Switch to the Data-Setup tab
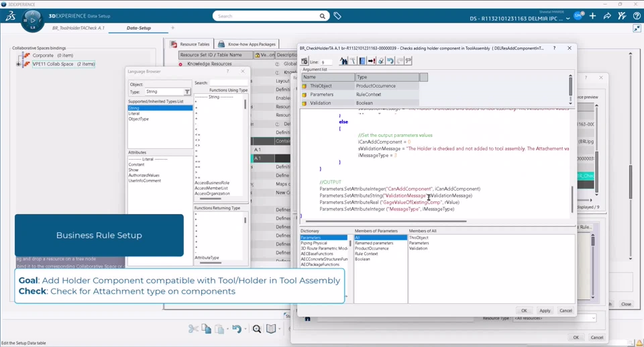The height and width of the screenshot is (347, 644). [138, 28]
